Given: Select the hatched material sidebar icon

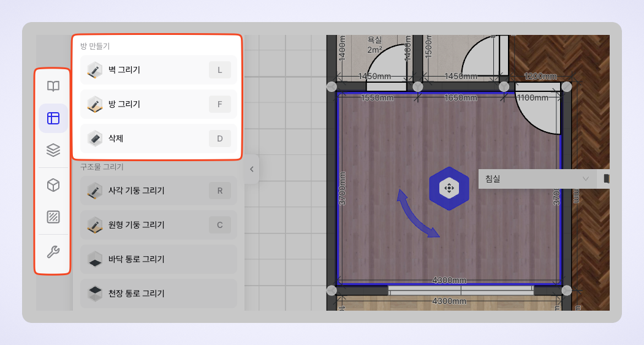Looking at the screenshot, I should (x=53, y=217).
